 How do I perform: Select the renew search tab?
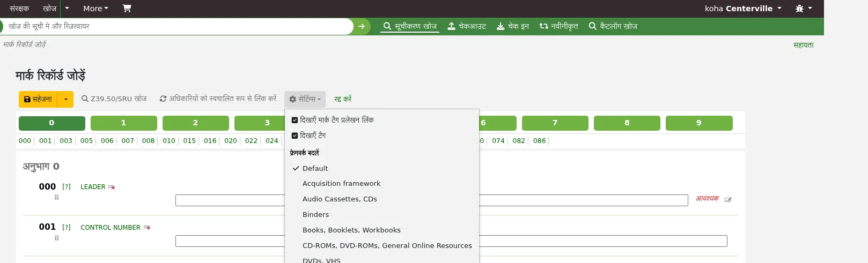pyautogui.click(x=558, y=26)
